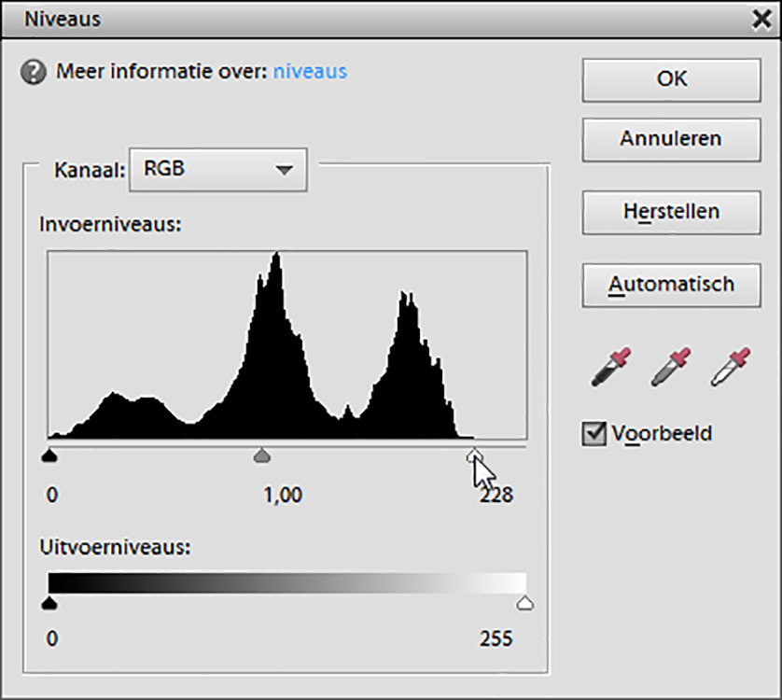Click the midtone input value 1,00
Screen dimensions: 782x700
pos(283,496)
